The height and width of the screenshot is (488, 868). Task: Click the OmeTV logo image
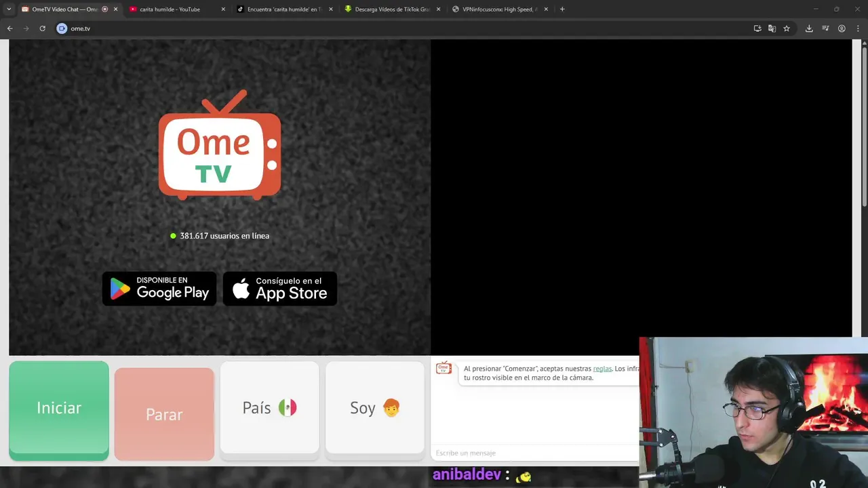220,145
